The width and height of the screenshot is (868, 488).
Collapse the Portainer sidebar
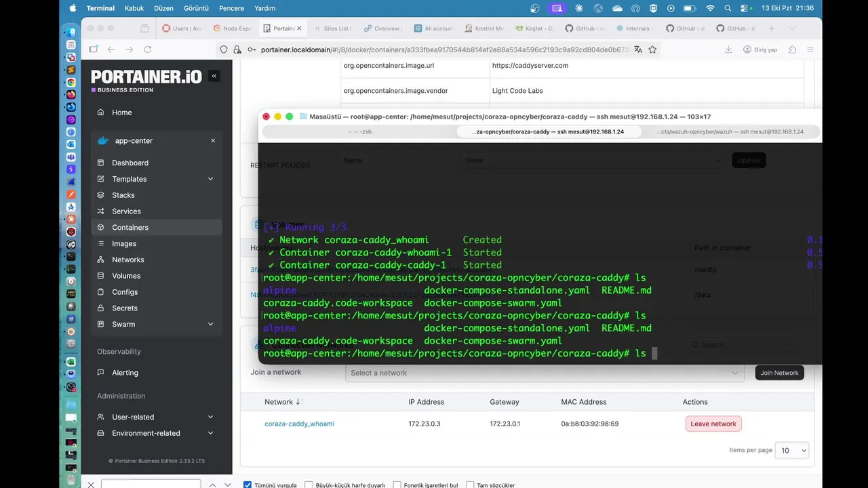coord(214,76)
